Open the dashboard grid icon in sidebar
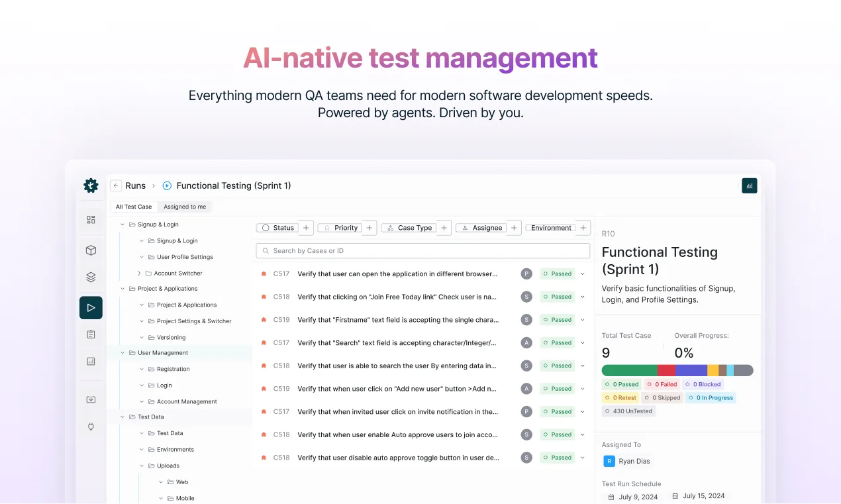 (x=91, y=220)
